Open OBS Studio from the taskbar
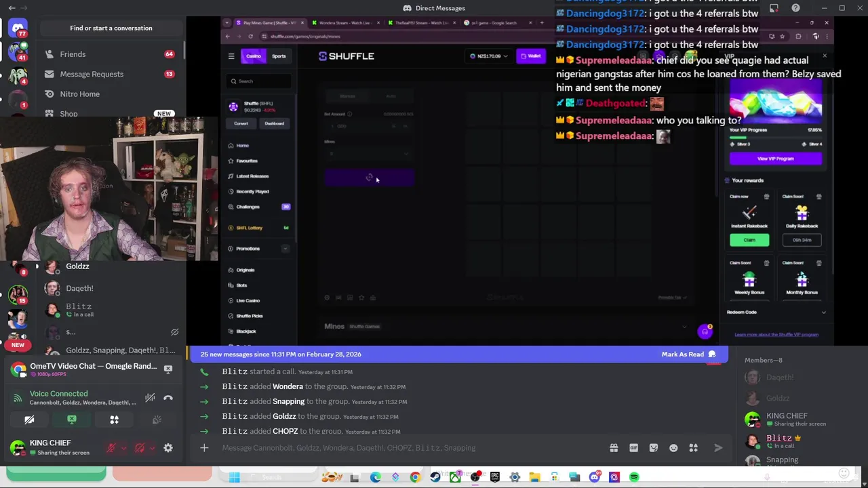868x488 pixels. (x=475, y=477)
